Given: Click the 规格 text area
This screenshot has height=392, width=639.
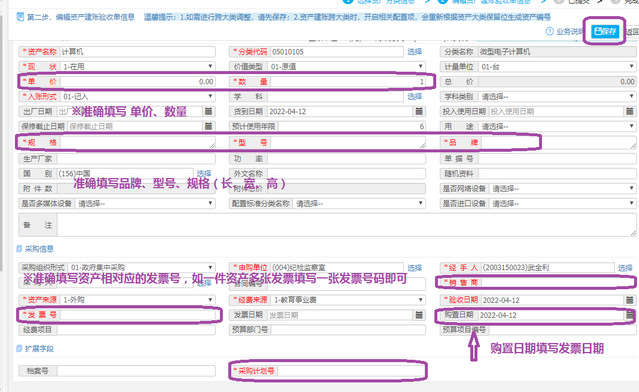Looking at the screenshot, I should (138, 142).
